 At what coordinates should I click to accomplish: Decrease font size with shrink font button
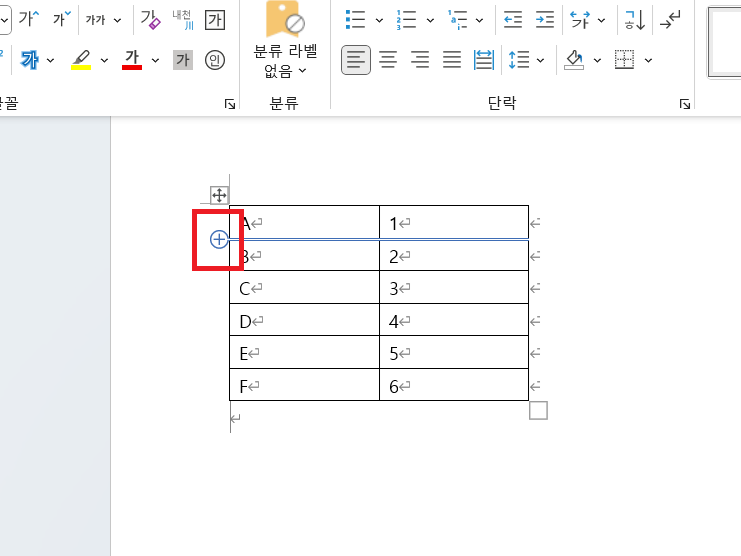(61, 19)
